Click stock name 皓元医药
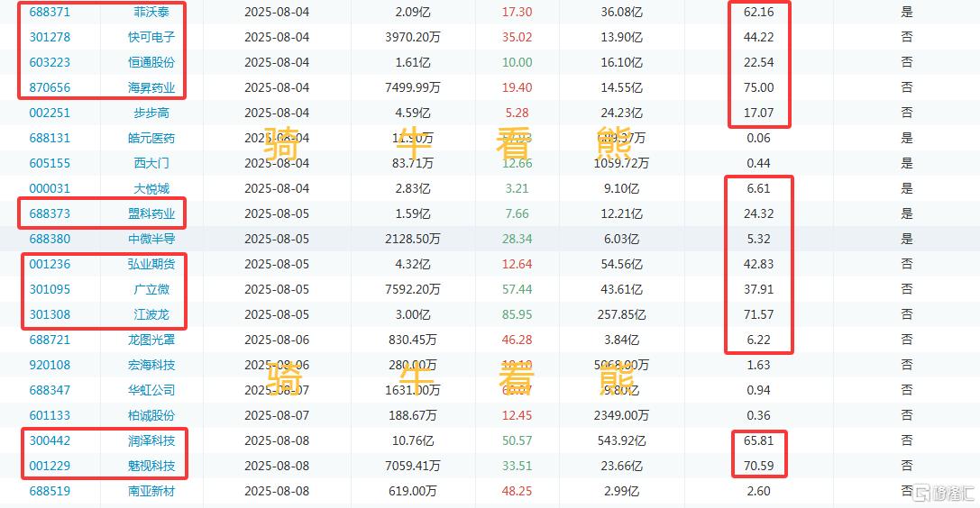 tap(151, 138)
